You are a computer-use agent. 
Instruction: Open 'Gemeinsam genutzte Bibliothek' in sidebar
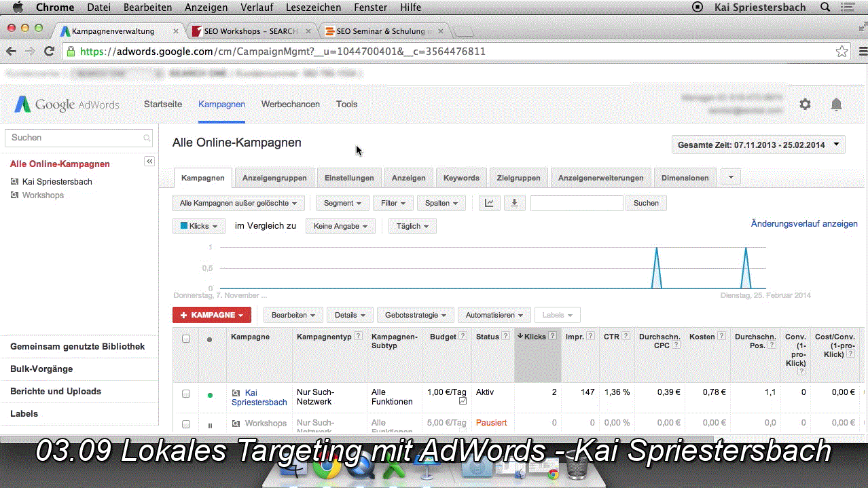[x=77, y=346]
